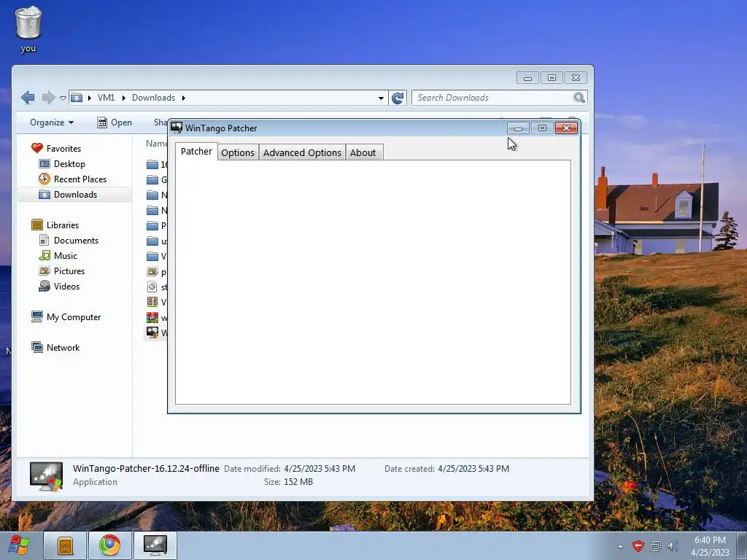This screenshot has width=747, height=560.
Task: Click the My Computer icon
Action: pos(37,316)
